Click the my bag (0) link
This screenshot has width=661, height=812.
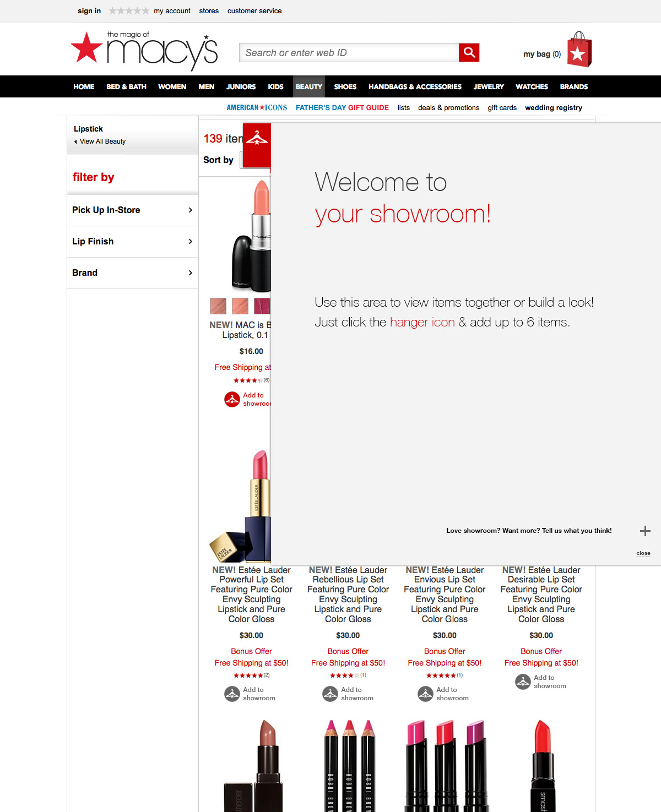[542, 54]
